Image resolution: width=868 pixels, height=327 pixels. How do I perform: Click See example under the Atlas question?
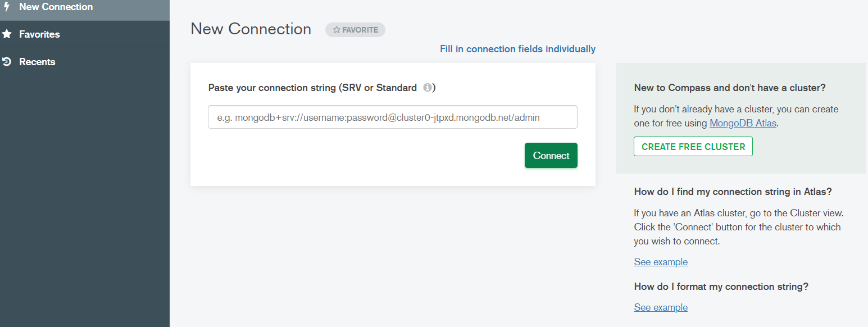coord(661,262)
